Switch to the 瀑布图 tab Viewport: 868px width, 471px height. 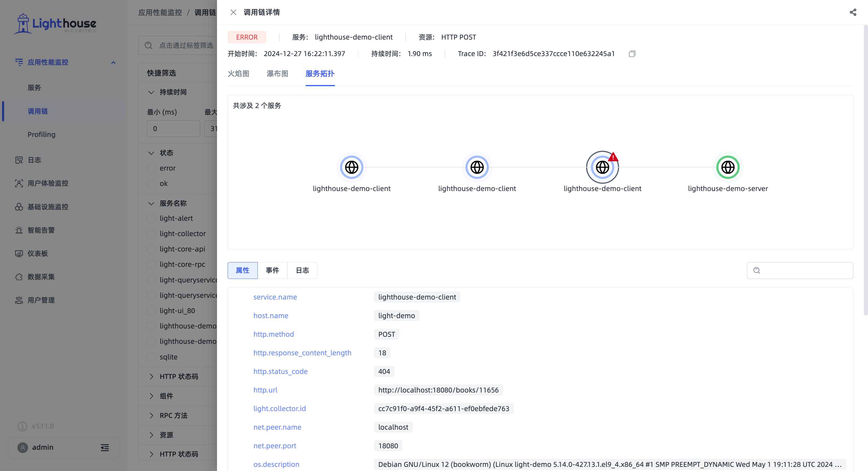pos(277,74)
